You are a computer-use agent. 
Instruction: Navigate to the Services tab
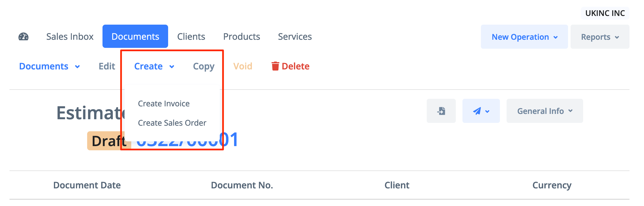coord(295,37)
